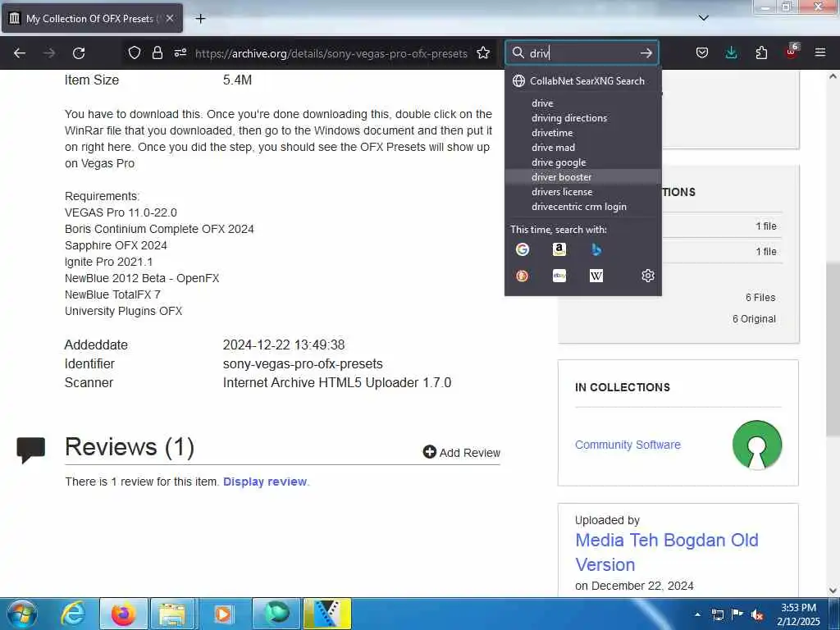
Task: Open the Firefox application menu
Action: point(820,53)
